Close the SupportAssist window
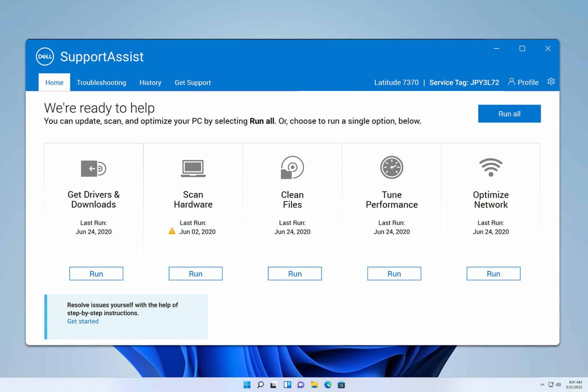This screenshot has height=392, width=588. [548, 49]
